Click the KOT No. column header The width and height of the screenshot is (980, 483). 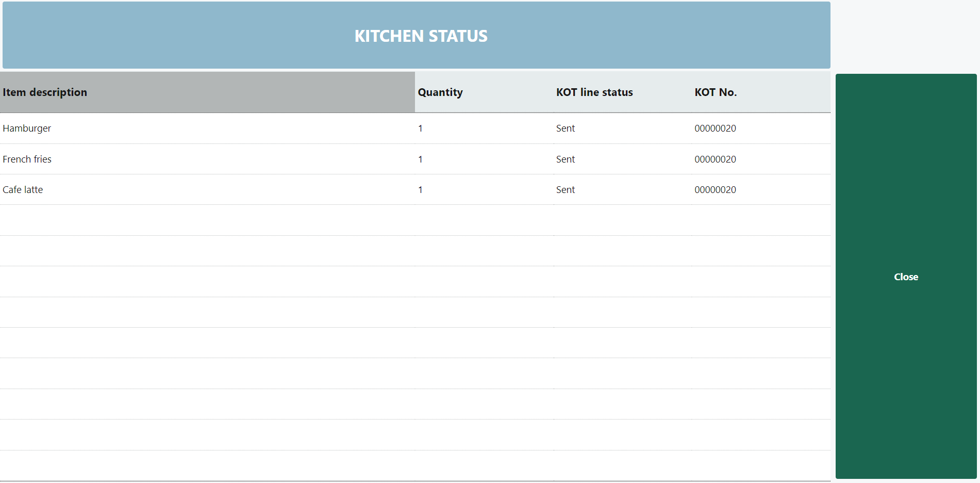pyautogui.click(x=716, y=92)
